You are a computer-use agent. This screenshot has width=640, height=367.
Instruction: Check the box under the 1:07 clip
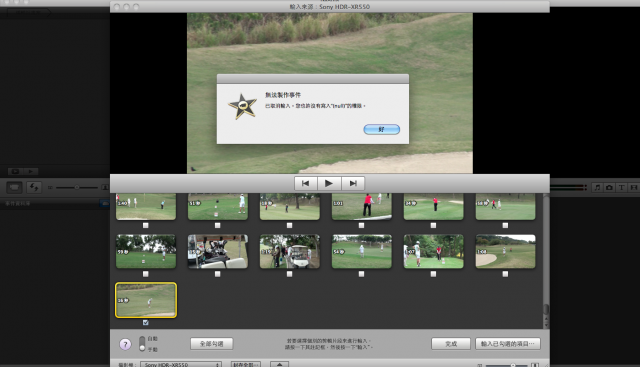[433, 274]
